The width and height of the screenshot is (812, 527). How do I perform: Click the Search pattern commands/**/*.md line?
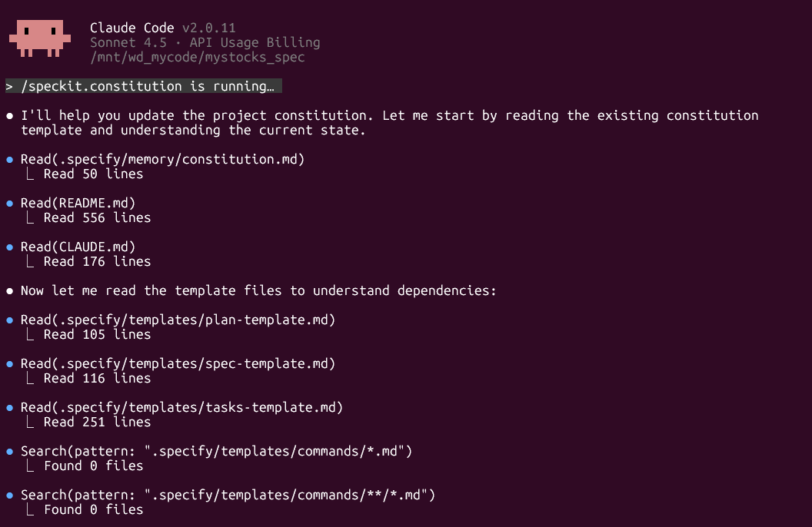[228, 496]
